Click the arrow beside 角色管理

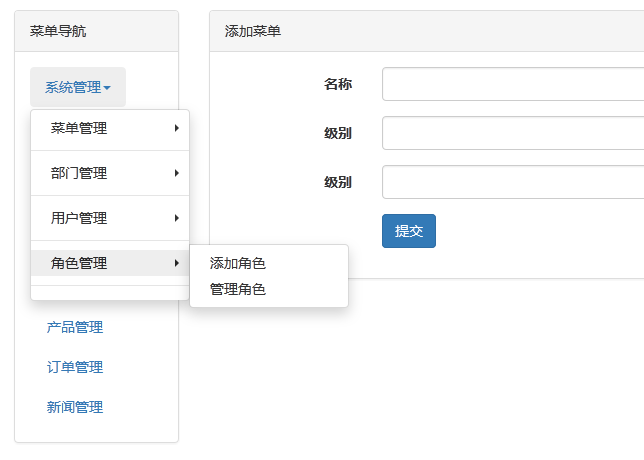coord(177,263)
